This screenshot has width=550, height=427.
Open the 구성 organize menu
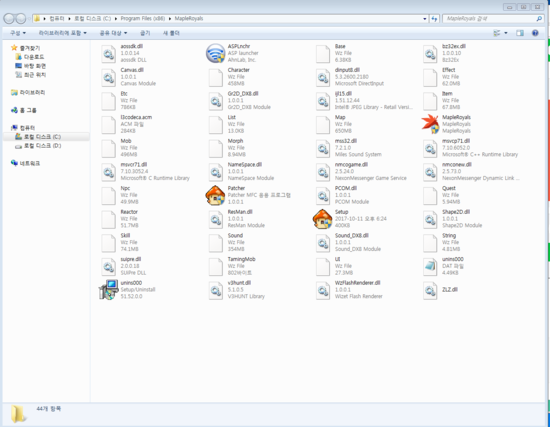click(18, 33)
